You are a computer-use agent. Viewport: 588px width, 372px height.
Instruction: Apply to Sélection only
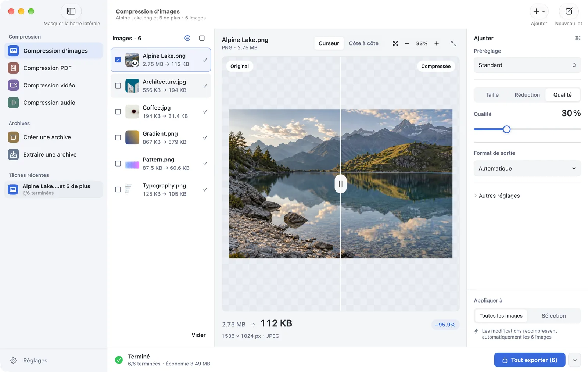(x=553, y=316)
